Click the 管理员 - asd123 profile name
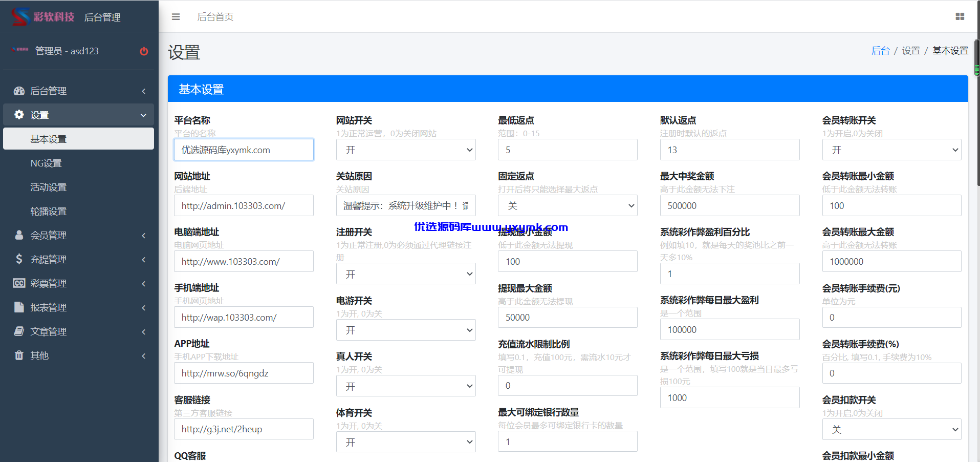 pos(67,51)
